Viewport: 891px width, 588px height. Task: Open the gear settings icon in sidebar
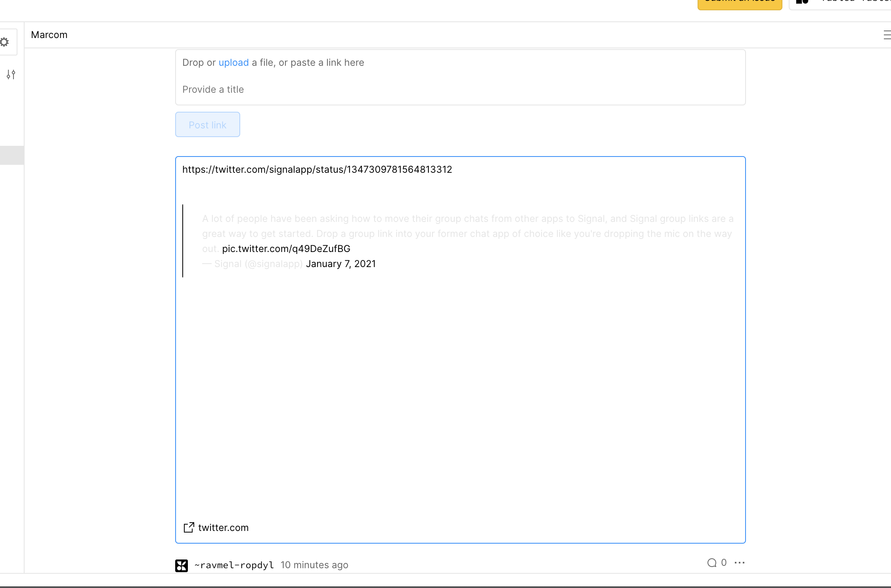tap(5, 42)
